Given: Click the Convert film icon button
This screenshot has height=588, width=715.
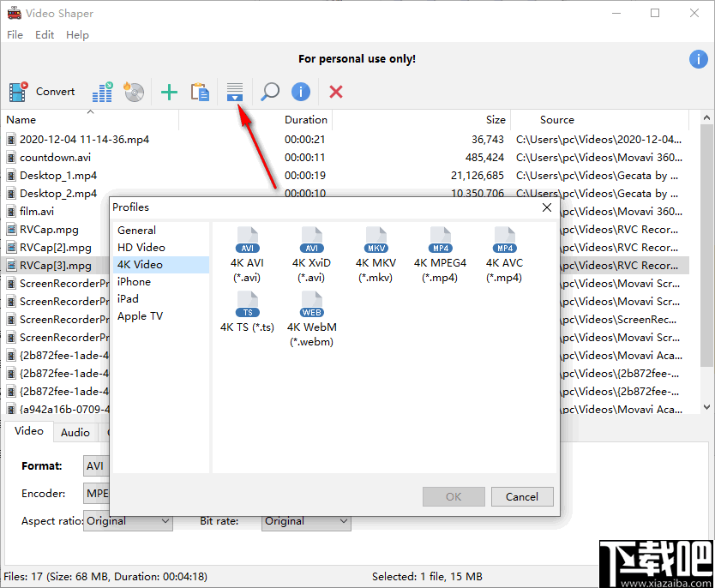Looking at the screenshot, I should pyautogui.click(x=19, y=92).
